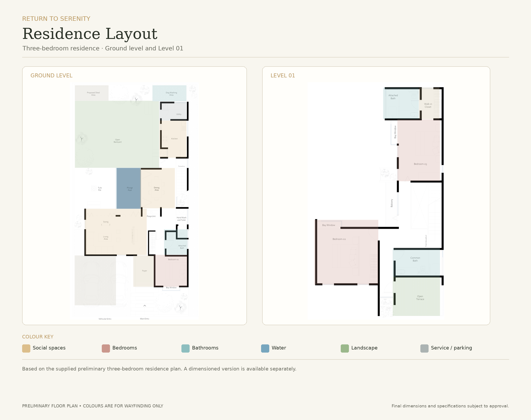Select the Dining Area room label
This screenshot has height=420, width=531.
[x=157, y=189]
